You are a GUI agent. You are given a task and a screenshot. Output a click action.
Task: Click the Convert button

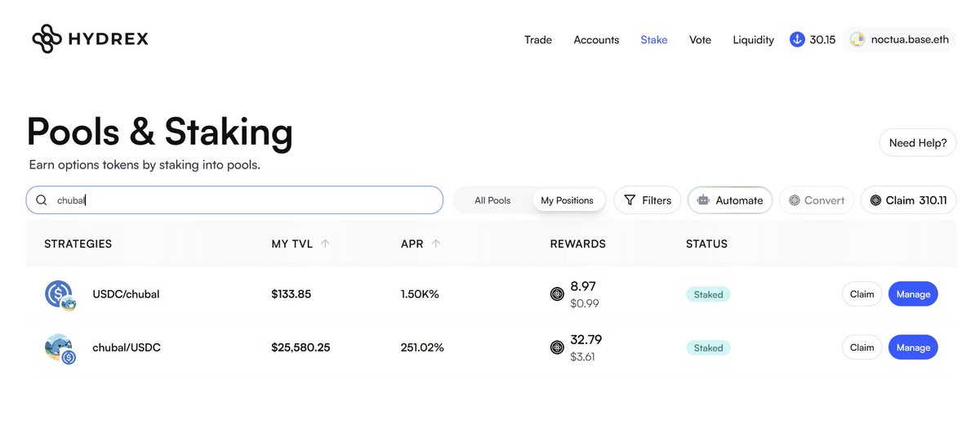(817, 200)
